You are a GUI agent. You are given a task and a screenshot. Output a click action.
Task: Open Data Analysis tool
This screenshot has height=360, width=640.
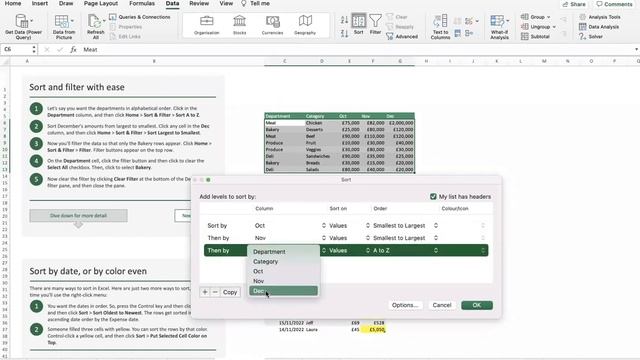599,27
